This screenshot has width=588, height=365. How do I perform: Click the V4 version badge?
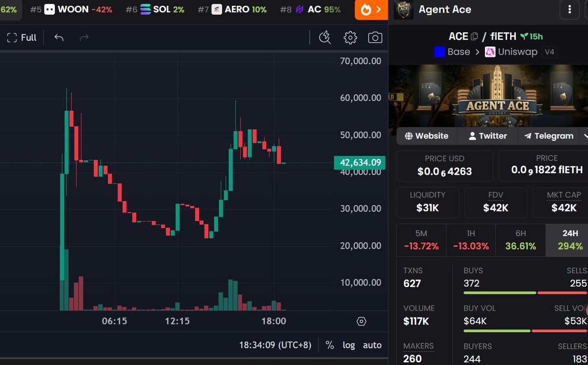click(550, 52)
